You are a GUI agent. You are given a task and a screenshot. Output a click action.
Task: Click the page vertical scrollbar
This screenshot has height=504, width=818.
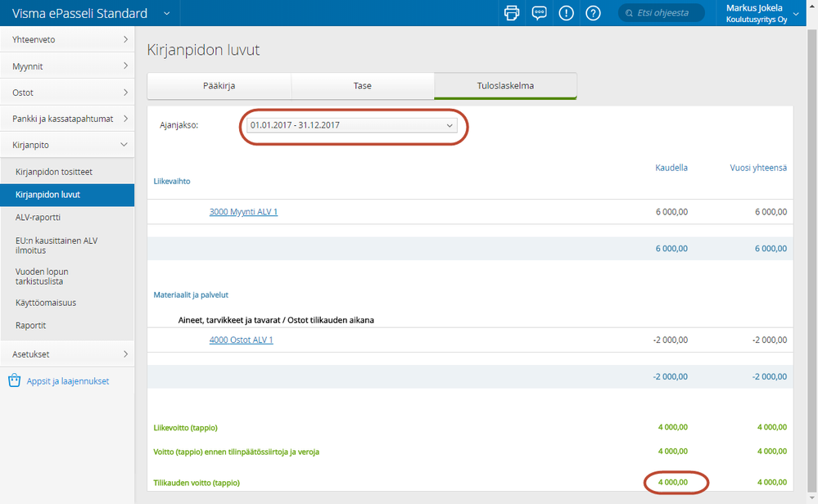coord(811,245)
